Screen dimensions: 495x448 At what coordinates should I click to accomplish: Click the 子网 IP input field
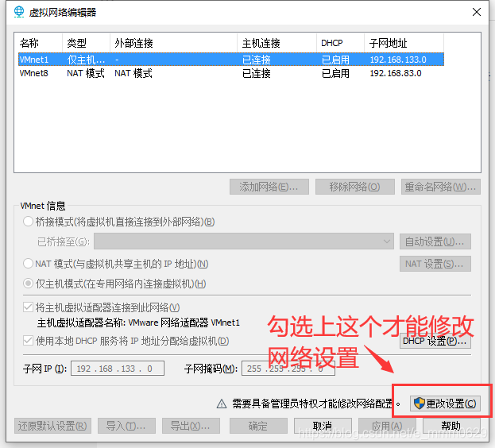118,369
